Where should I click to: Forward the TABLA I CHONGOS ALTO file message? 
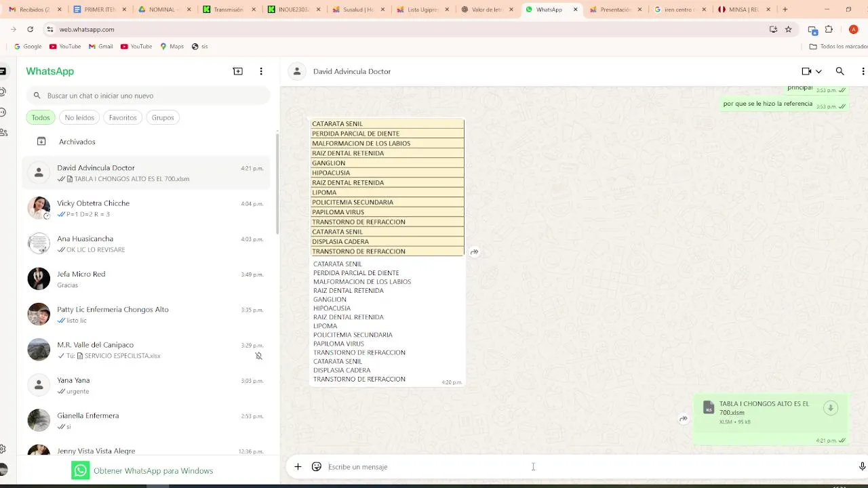tap(684, 419)
